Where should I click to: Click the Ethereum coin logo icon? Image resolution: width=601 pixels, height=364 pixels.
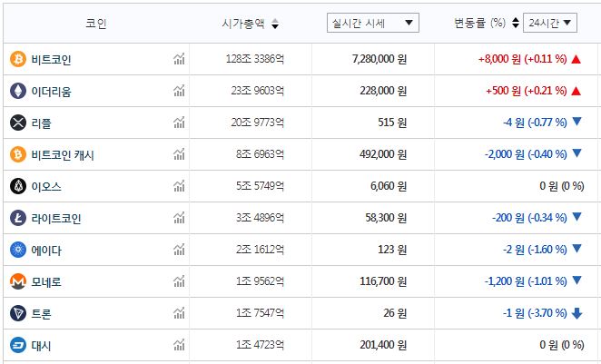tap(17, 91)
